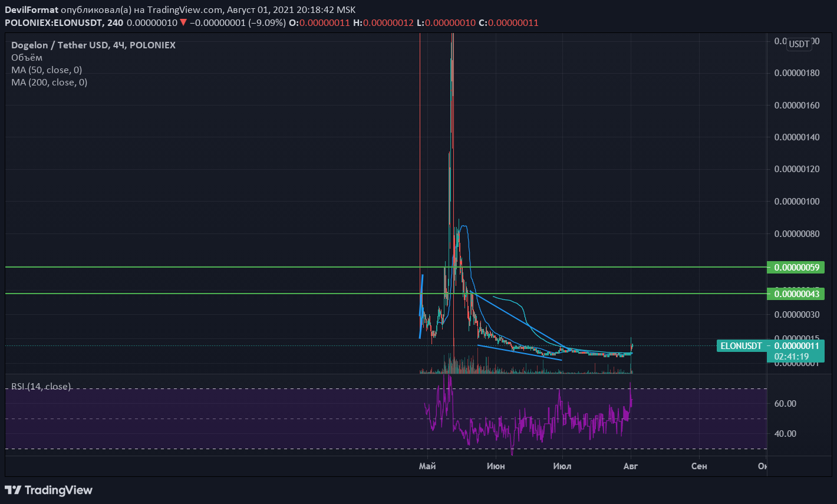Image resolution: width=837 pixels, height=504 pixels.
Task: Open the RSI (14, close) indicator legend
Action: click(41, 387)
